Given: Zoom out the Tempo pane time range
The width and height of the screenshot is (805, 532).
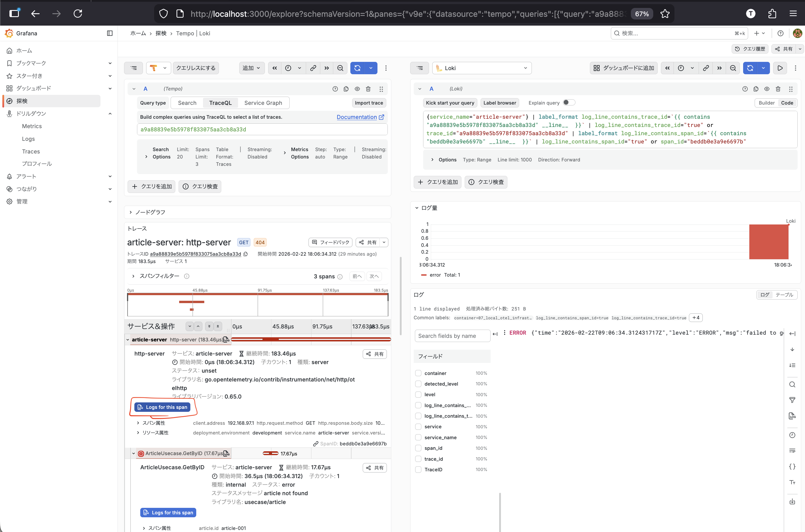Looking at the screenshot, I should click(x=340, y=68).
